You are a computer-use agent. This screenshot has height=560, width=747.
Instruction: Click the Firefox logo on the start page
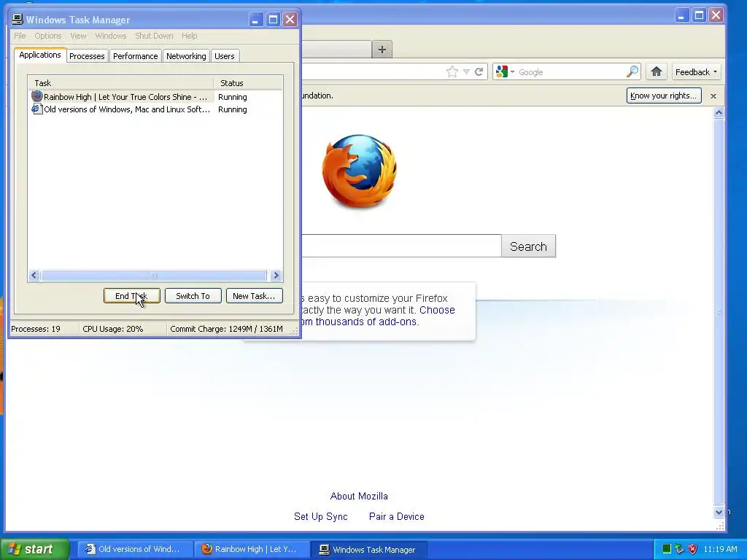360,171
